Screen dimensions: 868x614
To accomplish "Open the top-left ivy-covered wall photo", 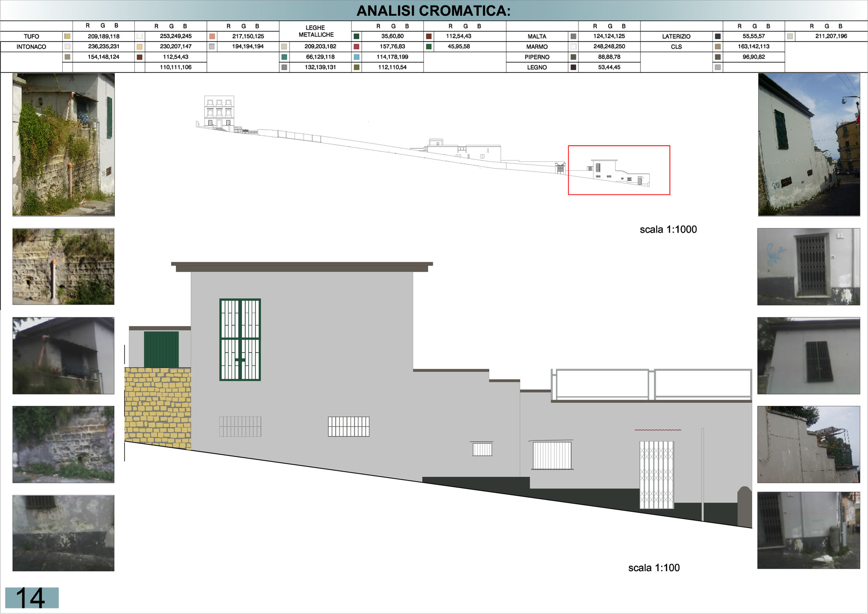I will coord(64,144).
